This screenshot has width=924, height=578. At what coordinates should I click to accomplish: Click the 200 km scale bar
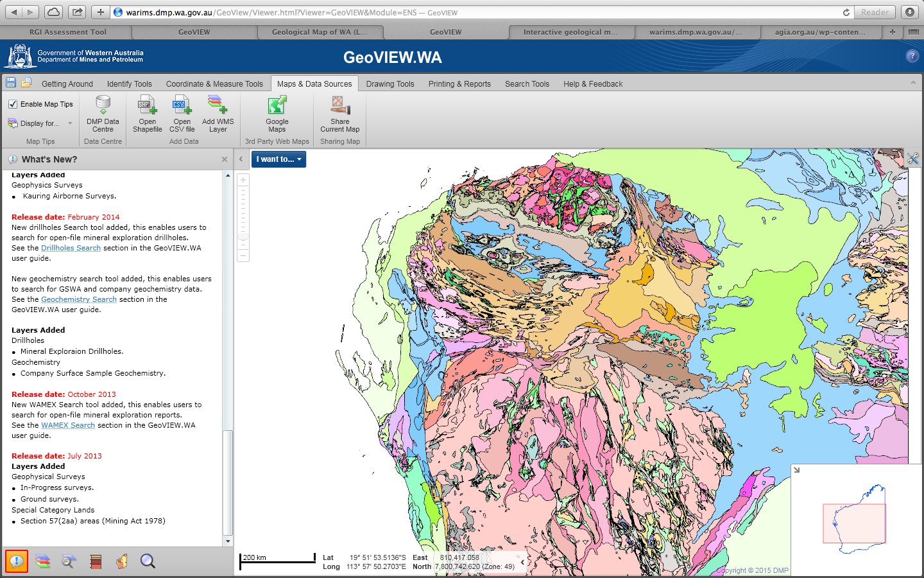pos(278,561)
